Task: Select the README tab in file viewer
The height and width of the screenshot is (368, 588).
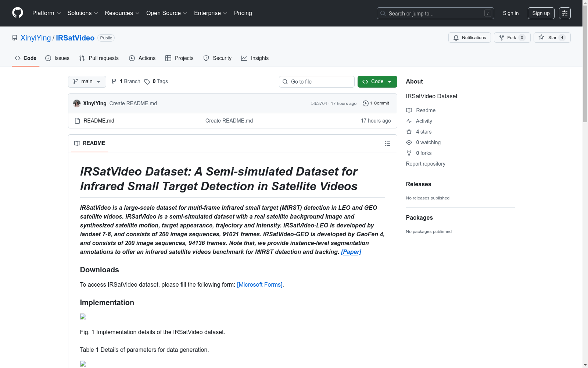Action: (90, 143)
